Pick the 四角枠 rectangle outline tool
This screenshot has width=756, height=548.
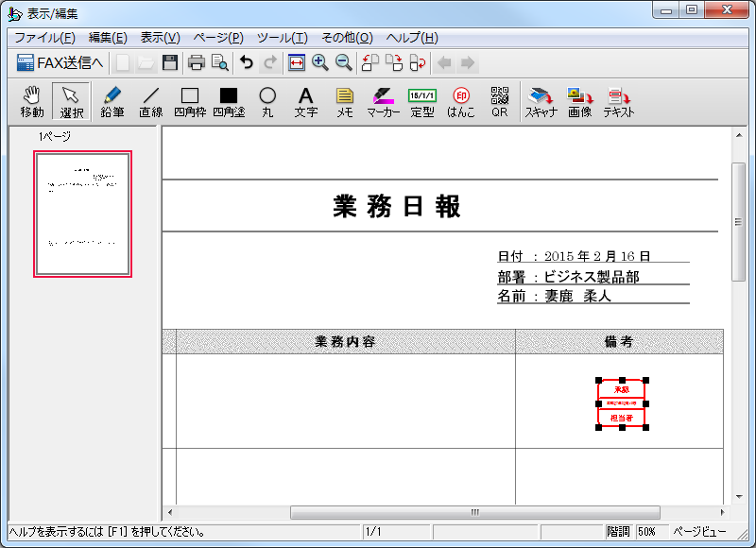tap(190, 102)
